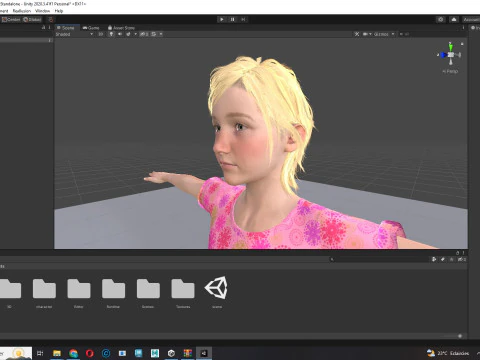The height and width of the screenshot is (360, 480).
Task: Open Task View in the taskbar
Action: 40,353
